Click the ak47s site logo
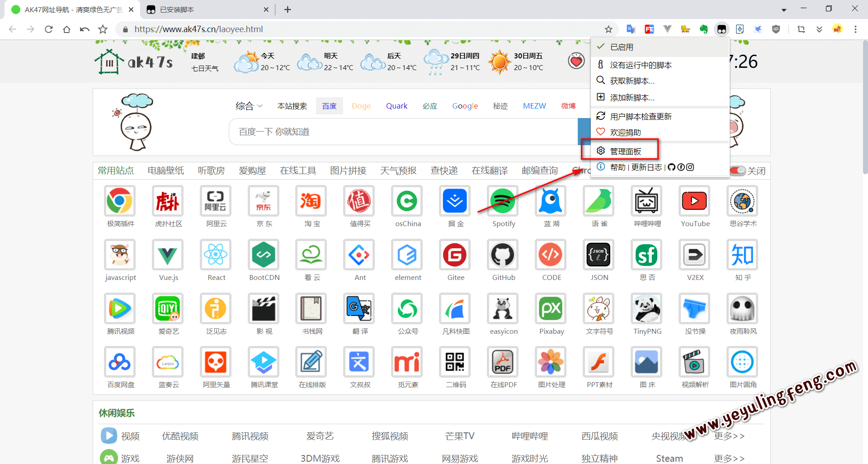The height and width of the screenshot is (464, 868). pyautogui.click(x=134, y=62)
